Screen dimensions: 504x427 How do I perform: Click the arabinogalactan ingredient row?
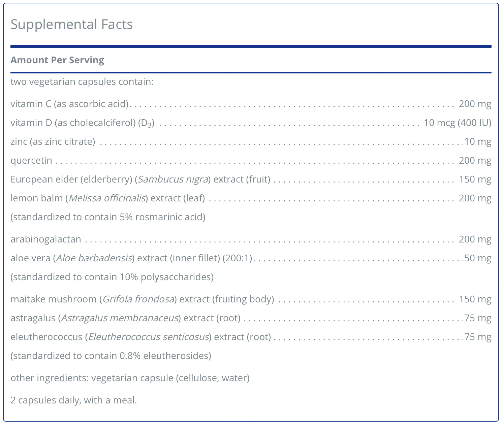pos(251,239)
